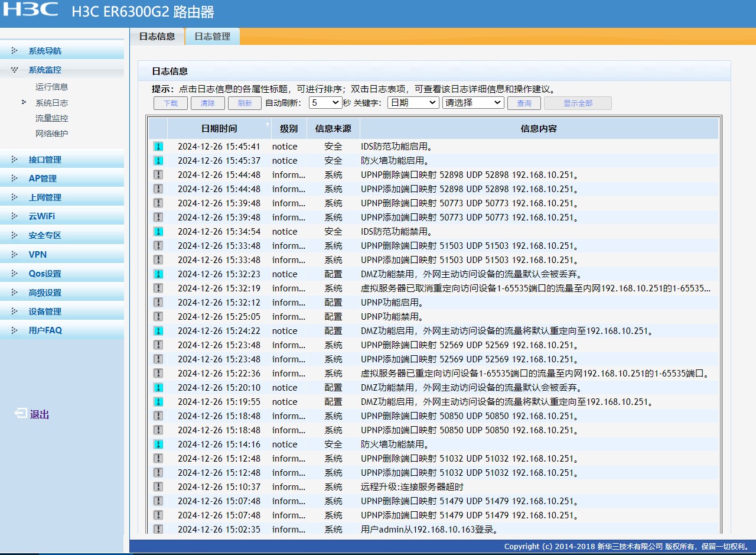Open 流量监控 in the sidebar
Image resolution: width=756 pixels, height=555 pixels.
click(x=52, y=118)
